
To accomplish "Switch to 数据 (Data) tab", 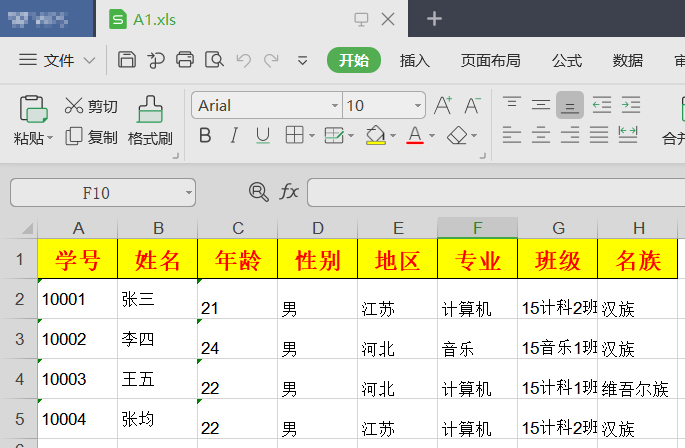I will (x=627, y=60).
